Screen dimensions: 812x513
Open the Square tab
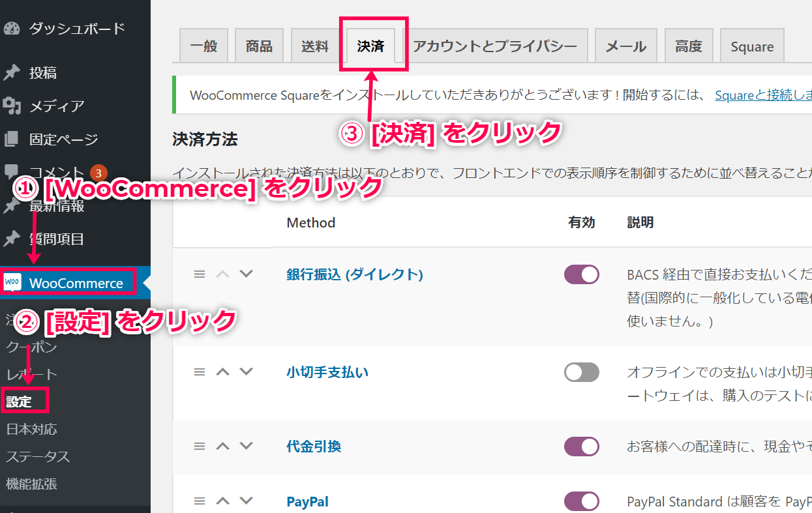(x=752, y=46)
